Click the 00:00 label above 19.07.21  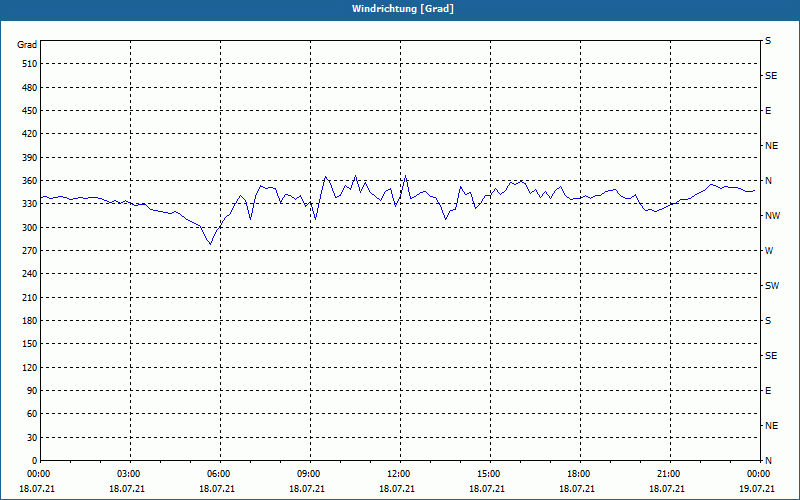[759, 474]
